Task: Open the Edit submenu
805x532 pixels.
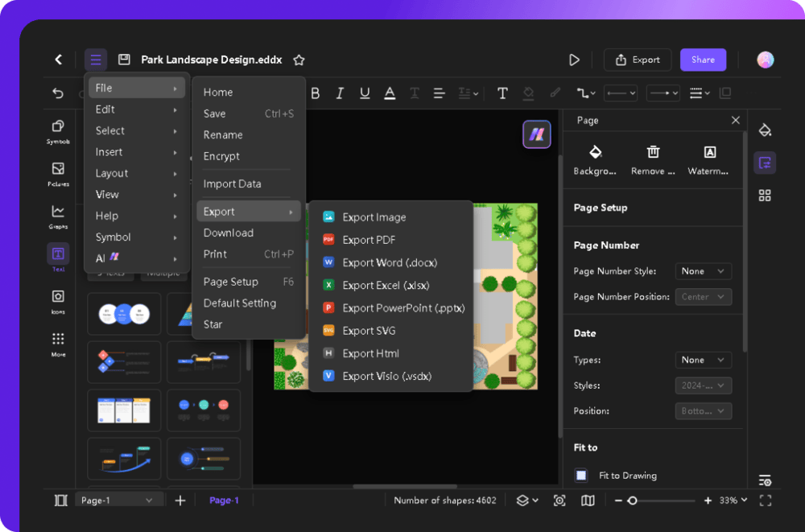Action: coord(137,109)
